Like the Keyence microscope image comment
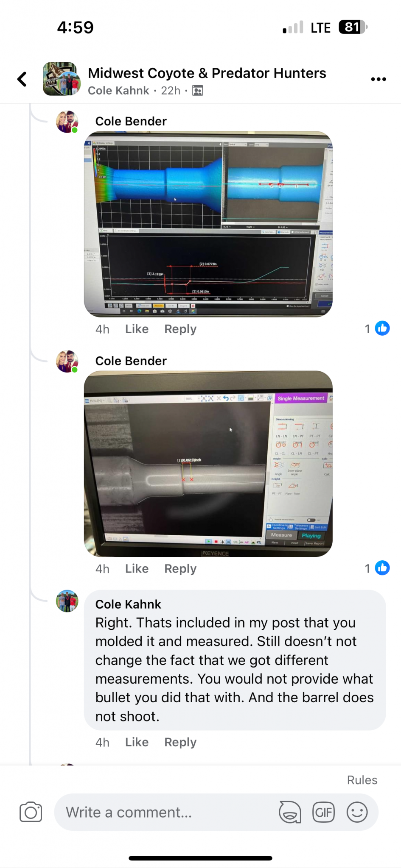 click(137, 568)
